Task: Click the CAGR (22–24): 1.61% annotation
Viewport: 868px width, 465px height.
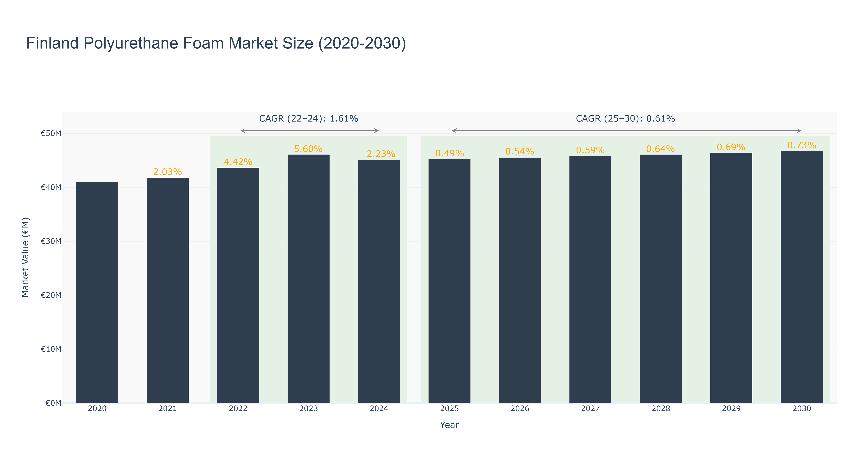Action: click(x=308, y=119)
